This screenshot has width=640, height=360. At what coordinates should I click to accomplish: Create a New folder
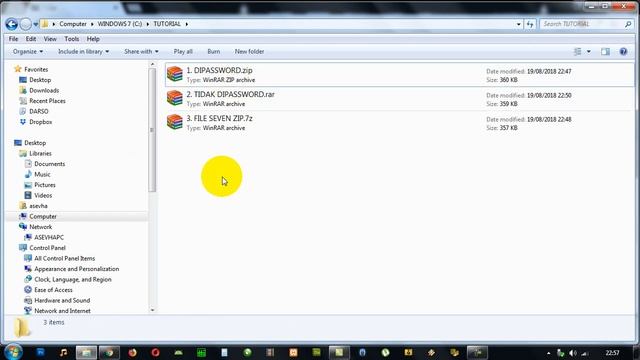click(x=249, y=51)
